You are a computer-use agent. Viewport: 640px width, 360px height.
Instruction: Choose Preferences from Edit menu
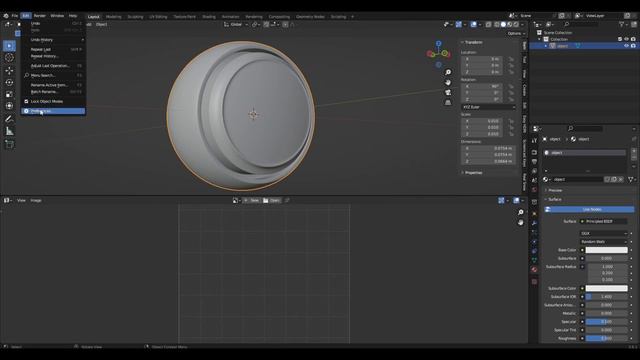click(53, 111)
